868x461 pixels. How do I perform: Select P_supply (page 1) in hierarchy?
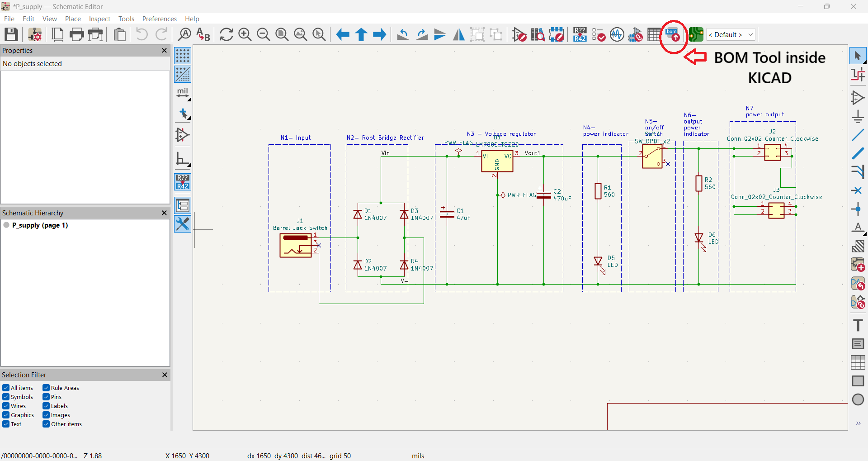coord(40,225)
